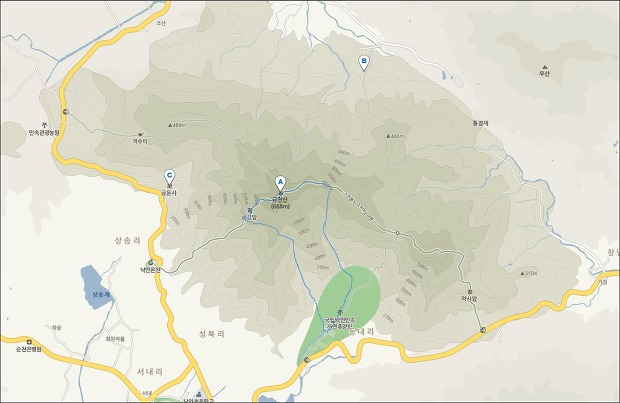Image resolution: width=620 pixels, height=403 pixels.
Task: Click the tree icon above 민속관광농원
Action: tap(44, 125)
